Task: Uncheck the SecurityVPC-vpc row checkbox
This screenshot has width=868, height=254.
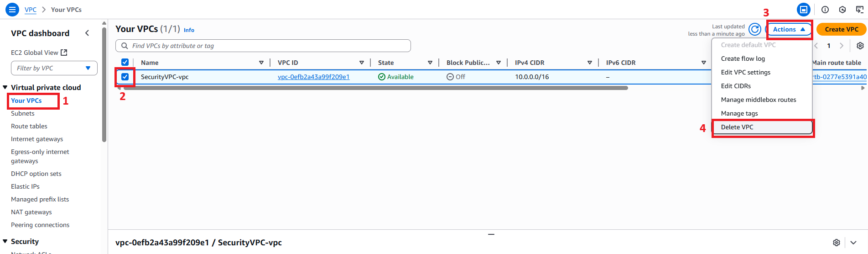Action: point(125,77)
